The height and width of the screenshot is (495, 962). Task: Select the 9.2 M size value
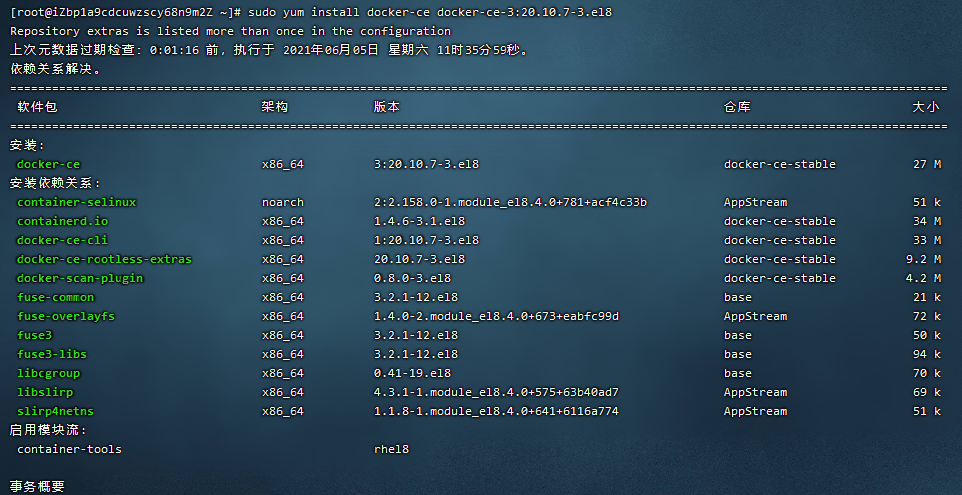pos(923,259)
